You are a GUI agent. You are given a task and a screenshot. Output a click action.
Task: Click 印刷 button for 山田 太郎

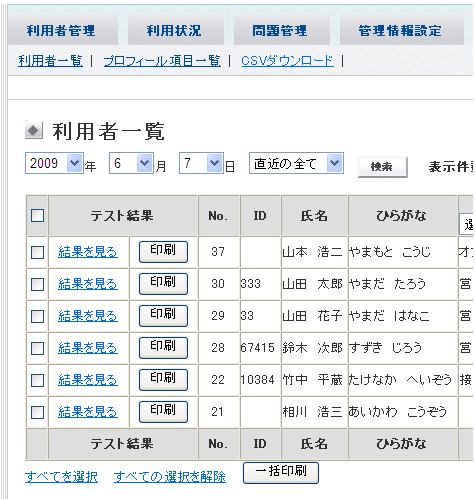pos(163,284)
